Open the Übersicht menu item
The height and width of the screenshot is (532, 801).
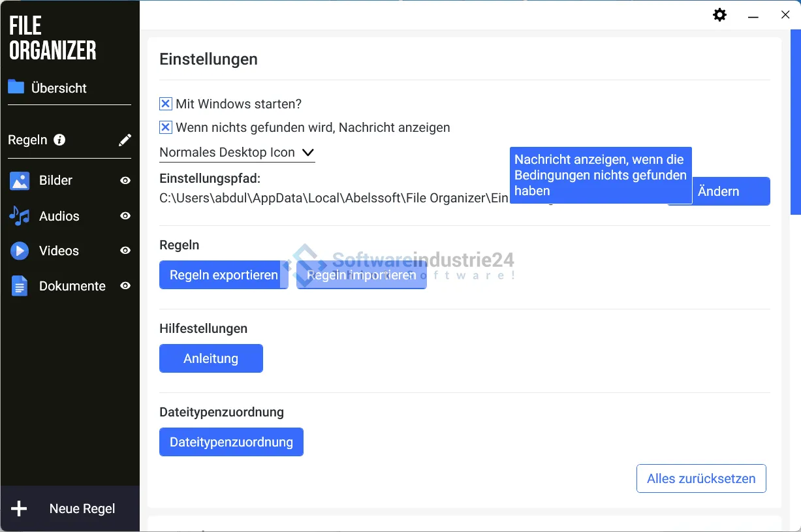point(59,88)
